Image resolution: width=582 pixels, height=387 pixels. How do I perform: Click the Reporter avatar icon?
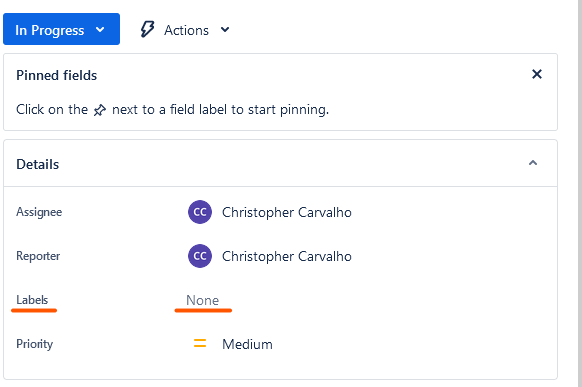coord(200,256)
